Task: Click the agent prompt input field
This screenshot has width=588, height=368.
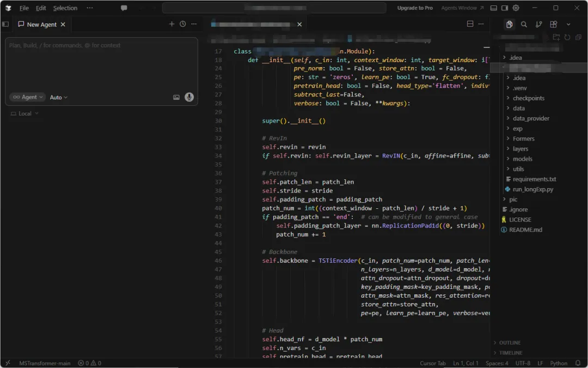Action: coord(101,63)
